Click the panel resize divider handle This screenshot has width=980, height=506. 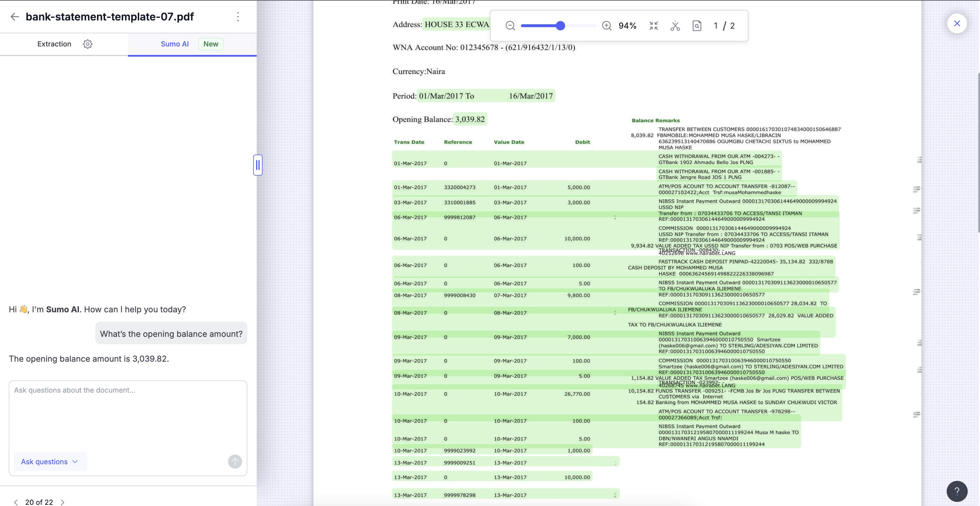258,165
